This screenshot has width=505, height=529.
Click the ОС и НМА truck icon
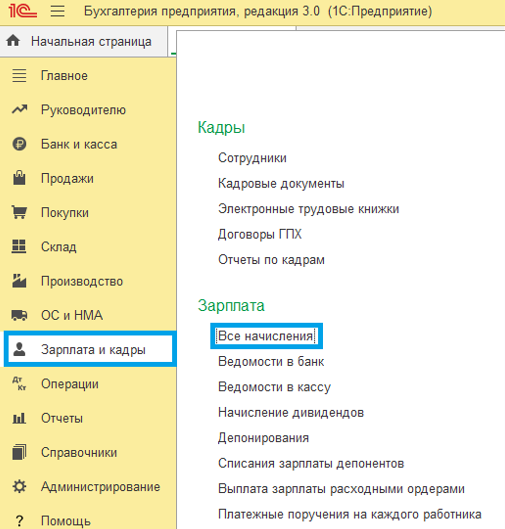pyautogui.click(x=19, y=315)
